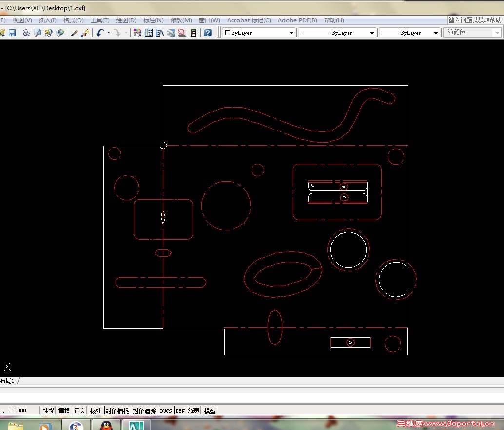504x430 pixels.
Task: Click the 3D DWF globe icon
Action: (60, 33)
